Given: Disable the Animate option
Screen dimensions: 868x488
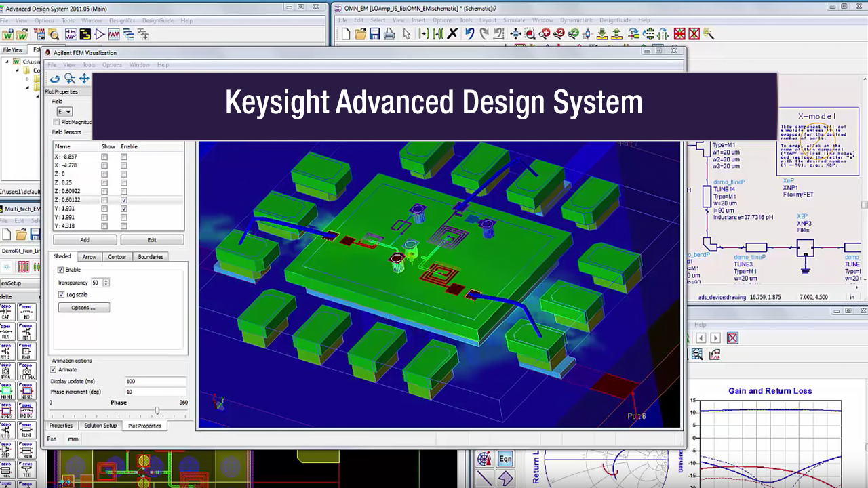Looking at the screenshot, I should [53, 369].
